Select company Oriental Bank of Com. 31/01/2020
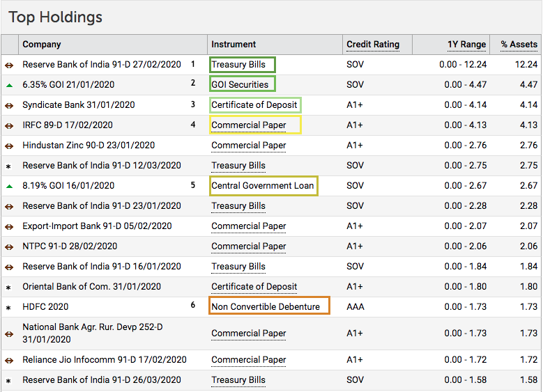 (x=92, y=286)
